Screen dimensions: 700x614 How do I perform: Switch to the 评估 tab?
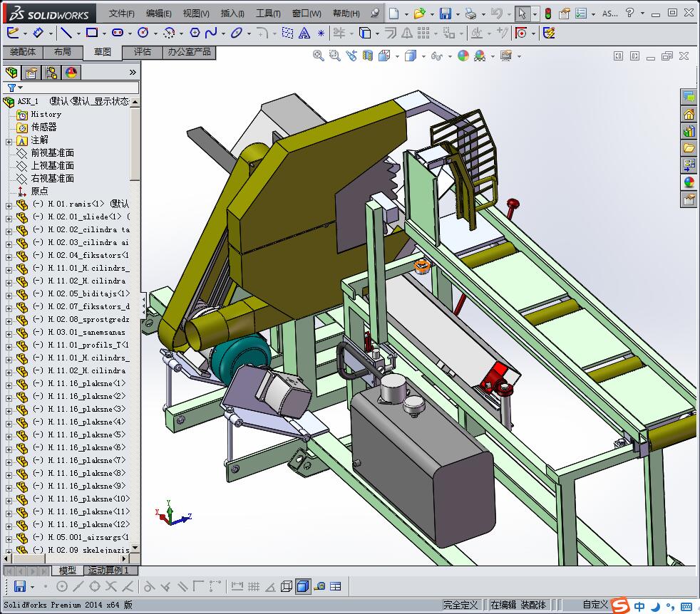(143, 52)
